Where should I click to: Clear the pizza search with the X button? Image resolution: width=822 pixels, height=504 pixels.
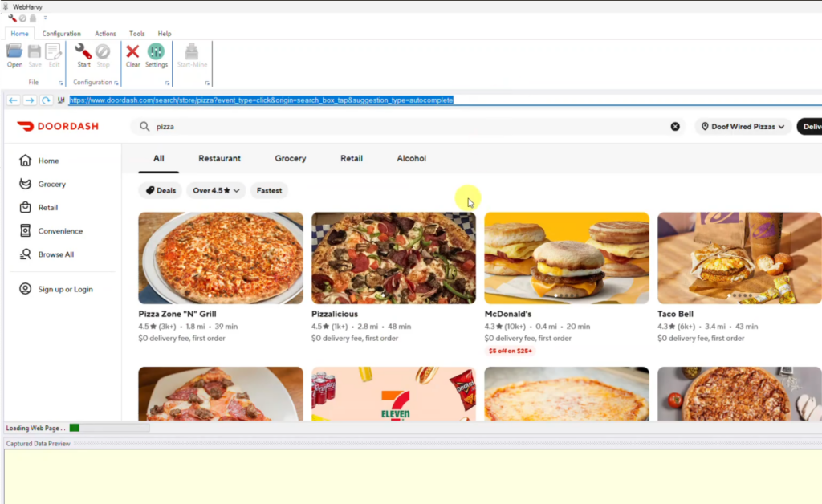(674, 126)
